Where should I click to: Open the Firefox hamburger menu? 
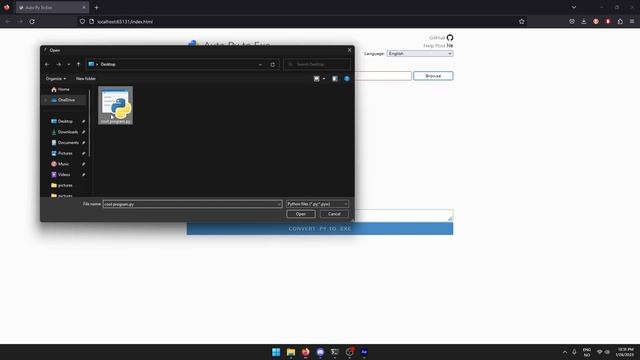[632, 22]
